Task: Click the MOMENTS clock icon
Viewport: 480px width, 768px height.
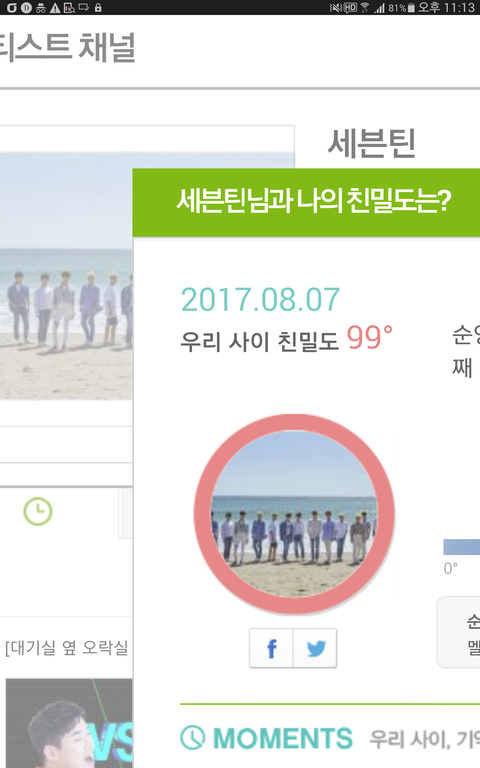Action: pyautogui.click(x=192, y=737)
